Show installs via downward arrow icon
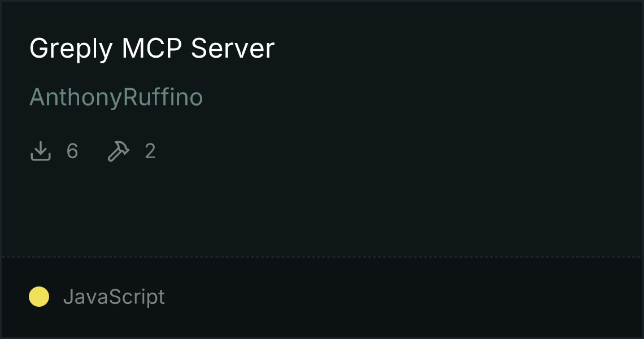 pyautogui.click(x=41, y=151)
